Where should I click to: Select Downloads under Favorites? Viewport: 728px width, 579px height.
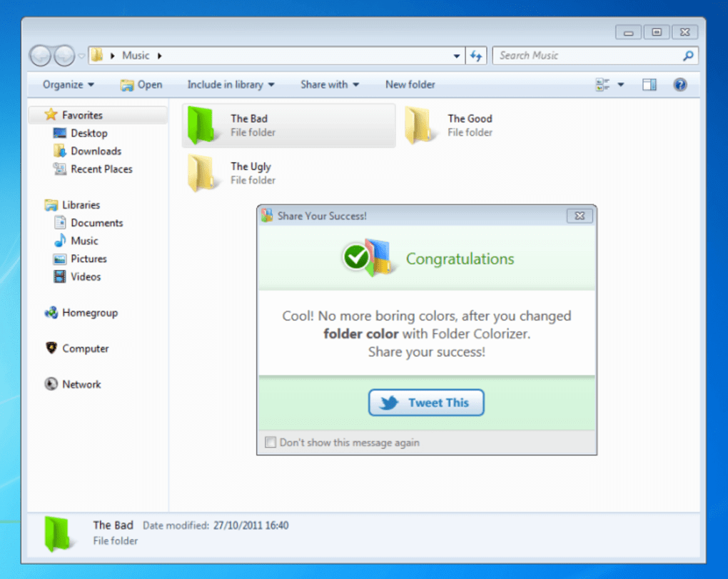pos(96,151)
